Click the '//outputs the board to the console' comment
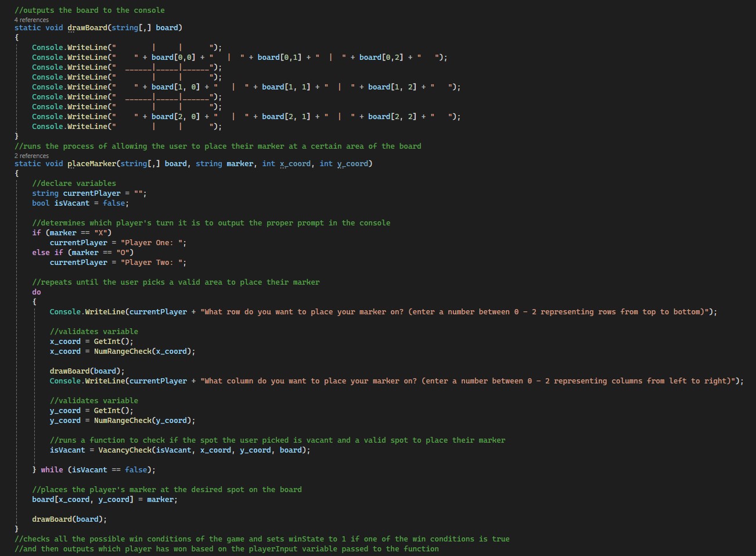 (x=89, y=10)
